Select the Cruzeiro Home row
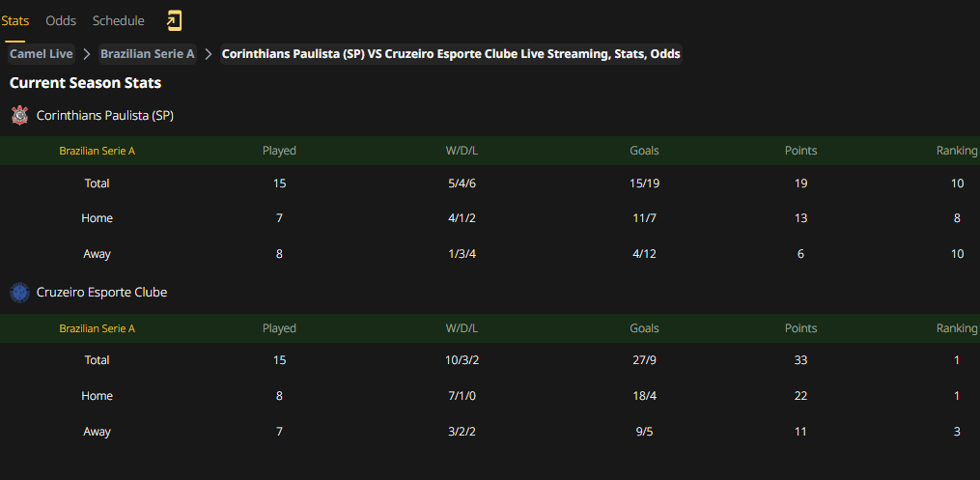Viewport: 980px width, 480px height. pyautogui.click(x=490, y=396)
